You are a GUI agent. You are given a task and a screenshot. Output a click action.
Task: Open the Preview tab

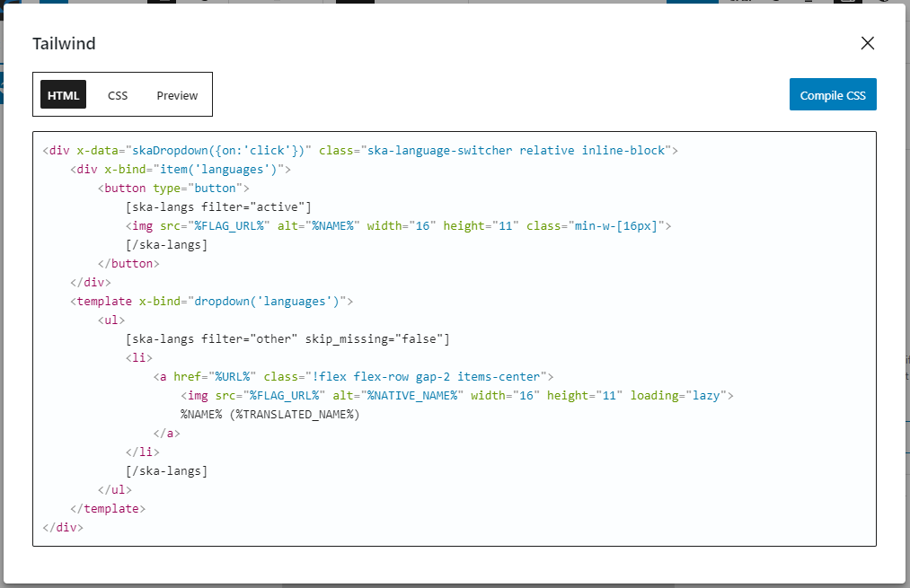click(x=177, y=95)
